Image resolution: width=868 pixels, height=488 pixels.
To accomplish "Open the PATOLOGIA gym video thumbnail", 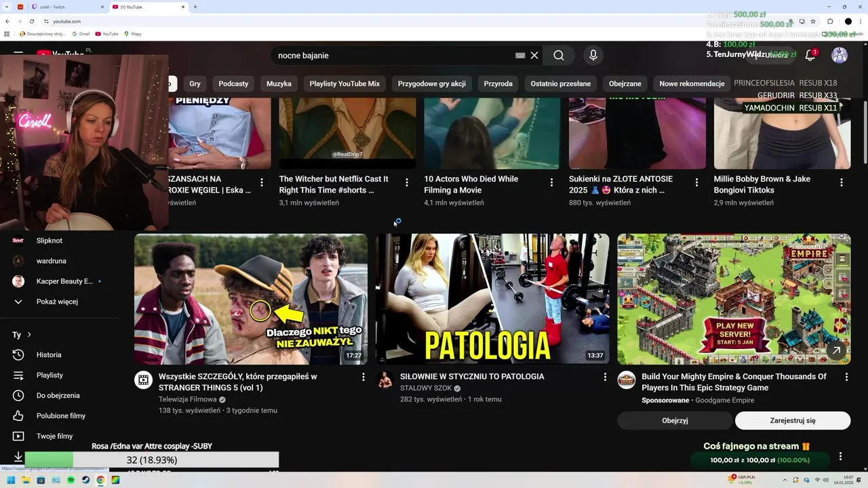I will pyautogui.click(x=492, y=299).
